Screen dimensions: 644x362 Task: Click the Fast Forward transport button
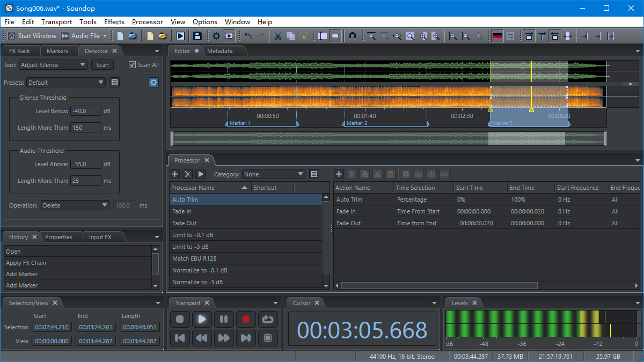click(224, 338)
